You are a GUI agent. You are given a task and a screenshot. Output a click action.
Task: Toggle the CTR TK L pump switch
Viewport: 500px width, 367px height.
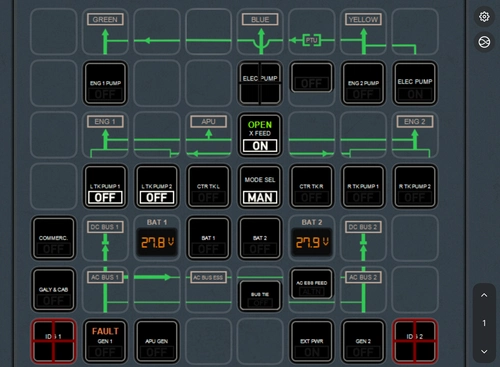[208, 187]
